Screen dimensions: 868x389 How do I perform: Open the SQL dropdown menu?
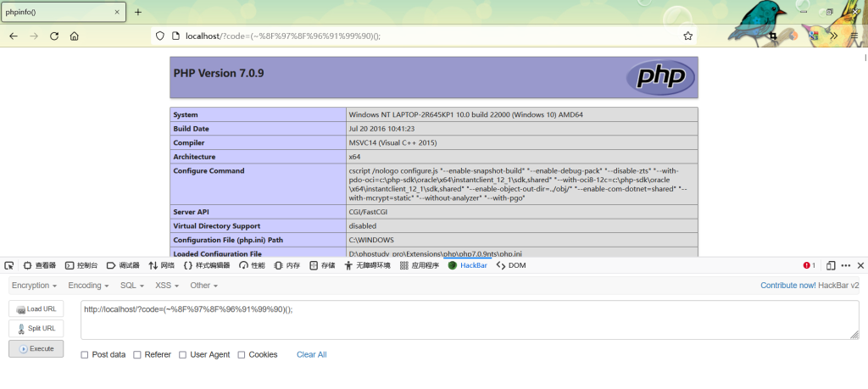[x=131, y=286]
